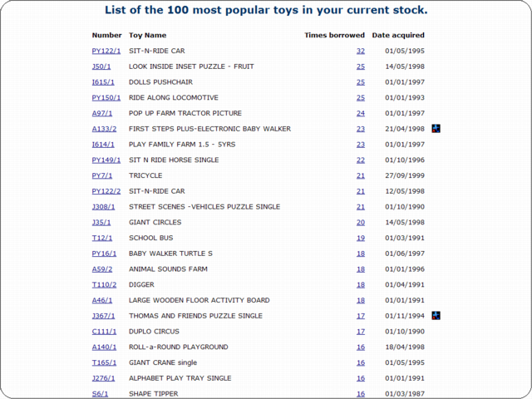The image size is (532, 399).
Task: Click toy name DOLLS PUSHCHAIR
Action: pos(160,82)
